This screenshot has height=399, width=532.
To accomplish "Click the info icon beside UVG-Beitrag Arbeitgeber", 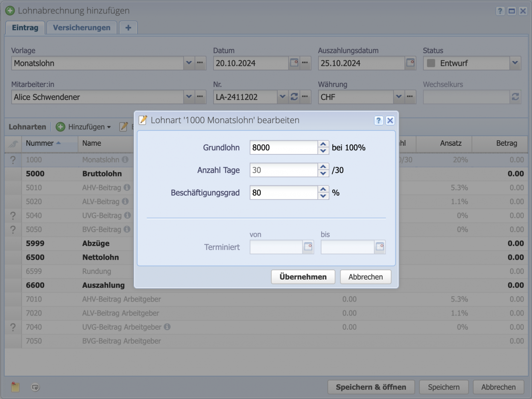I will tap(167, 327).
